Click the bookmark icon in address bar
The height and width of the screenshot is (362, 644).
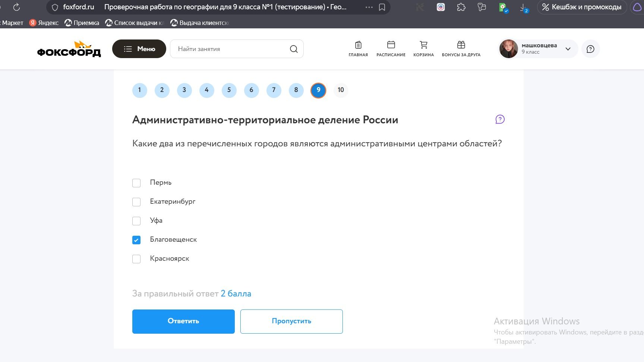[382, 7]
